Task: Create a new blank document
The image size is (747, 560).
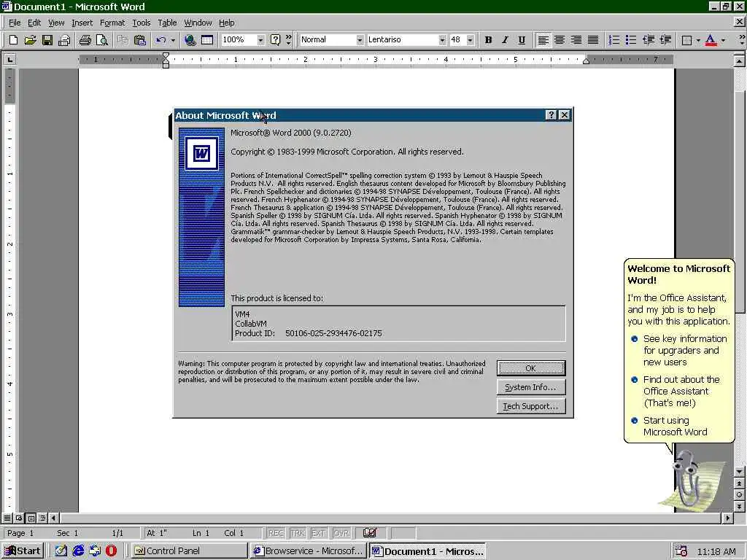Action: pos(13,40)
